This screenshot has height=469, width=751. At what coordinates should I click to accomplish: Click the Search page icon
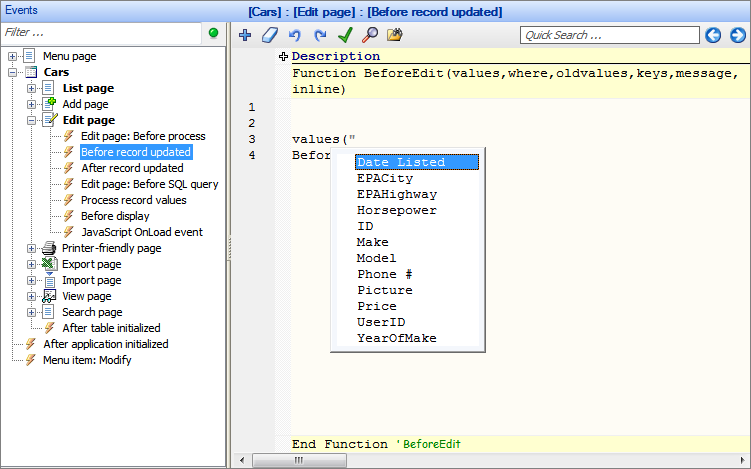(x=48, y=312)
